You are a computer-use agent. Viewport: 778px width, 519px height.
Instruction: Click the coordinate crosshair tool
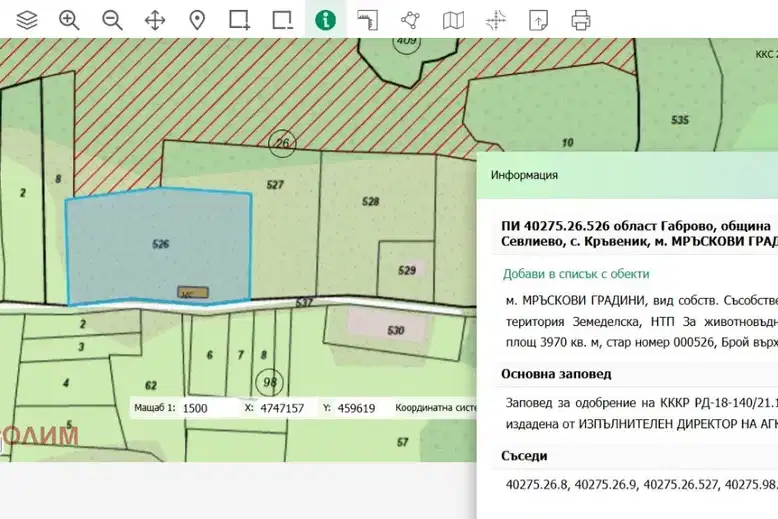tap(496, 20)
